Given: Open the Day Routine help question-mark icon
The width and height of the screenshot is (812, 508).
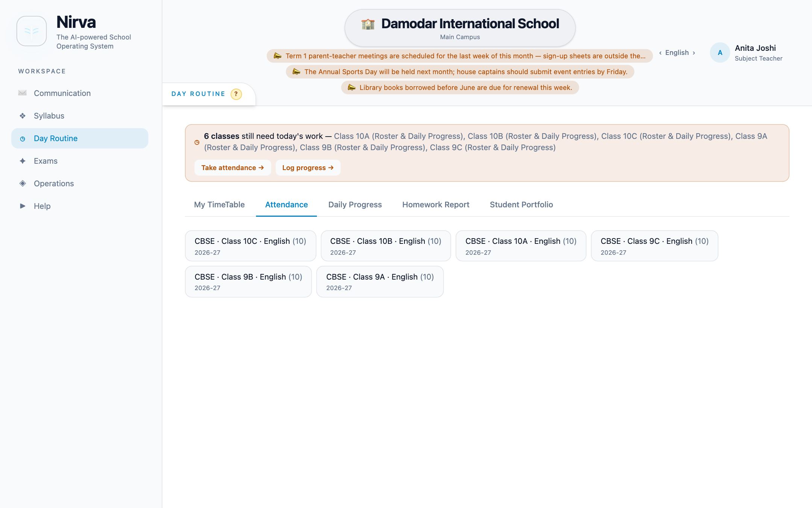Looking at the screenshot, I should (236, 94).
